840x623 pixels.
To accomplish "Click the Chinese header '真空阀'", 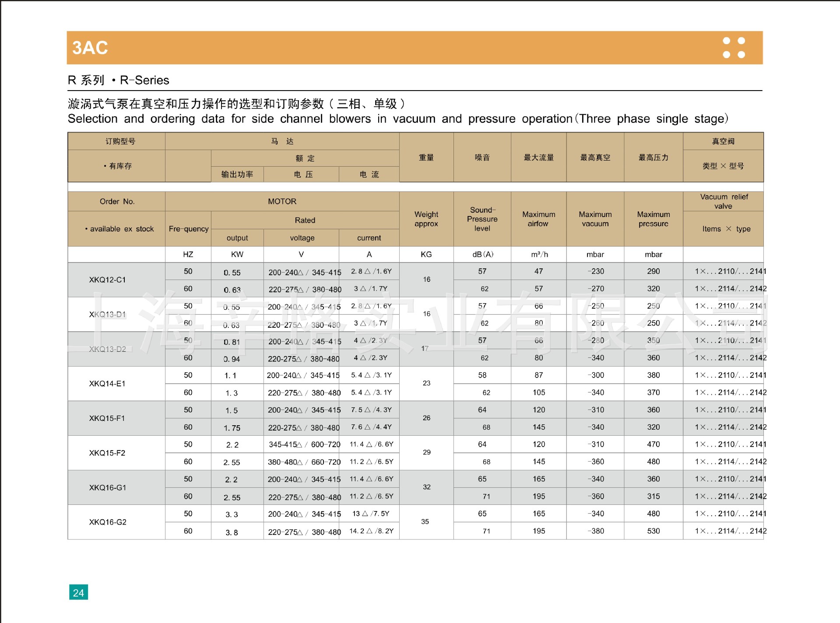I will 724,141.
